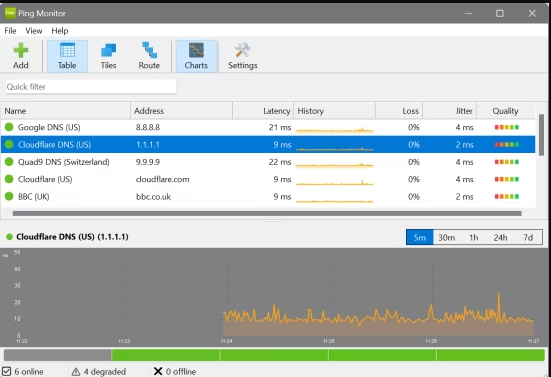Click Google DNS quality indicator

pos(507,127)
